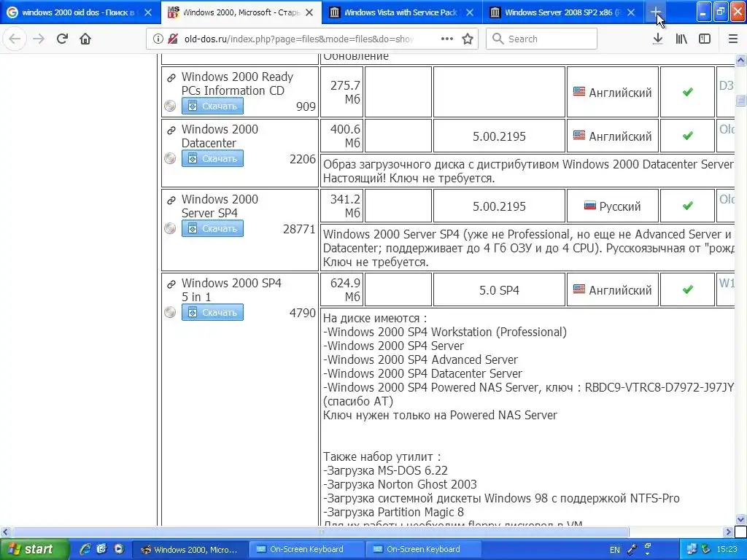
Task: Click link icon beside Windows 2000 Ready PCs
Action: click(171, 77)
